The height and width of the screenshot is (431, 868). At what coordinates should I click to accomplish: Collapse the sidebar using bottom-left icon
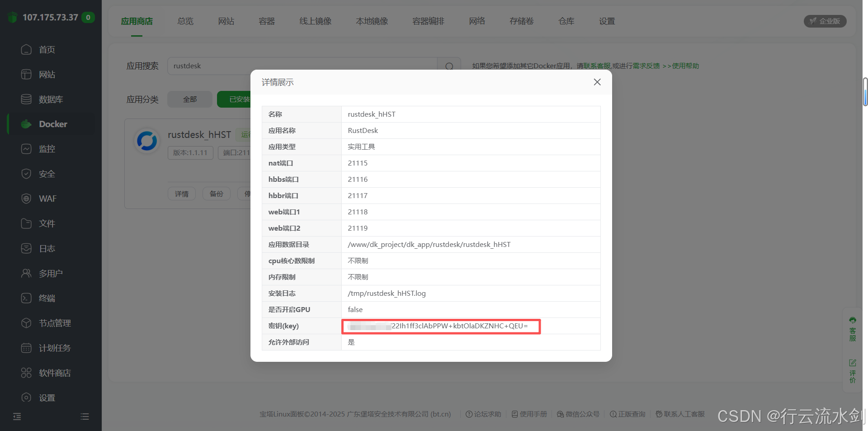coord(17,417)
